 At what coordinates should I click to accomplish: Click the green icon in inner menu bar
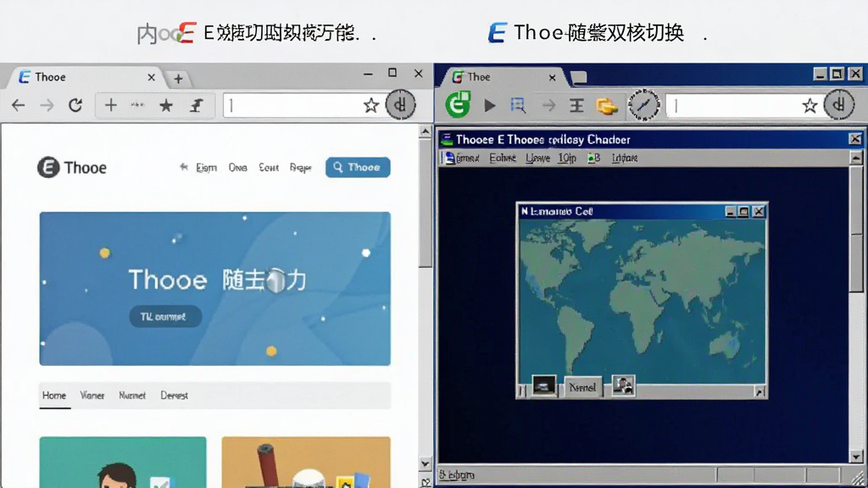[x=594, y=158]
